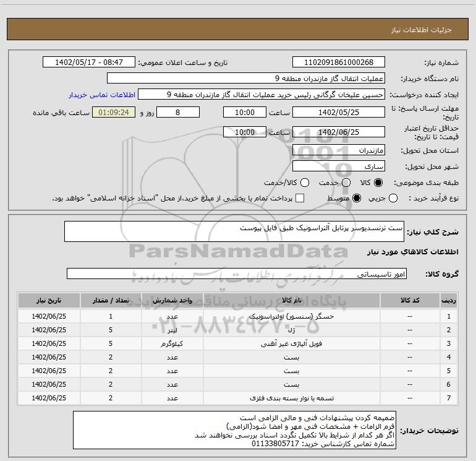Click the واحد شمارش column header
This screenshot has width=476, height=461.
tap(172, 300)
